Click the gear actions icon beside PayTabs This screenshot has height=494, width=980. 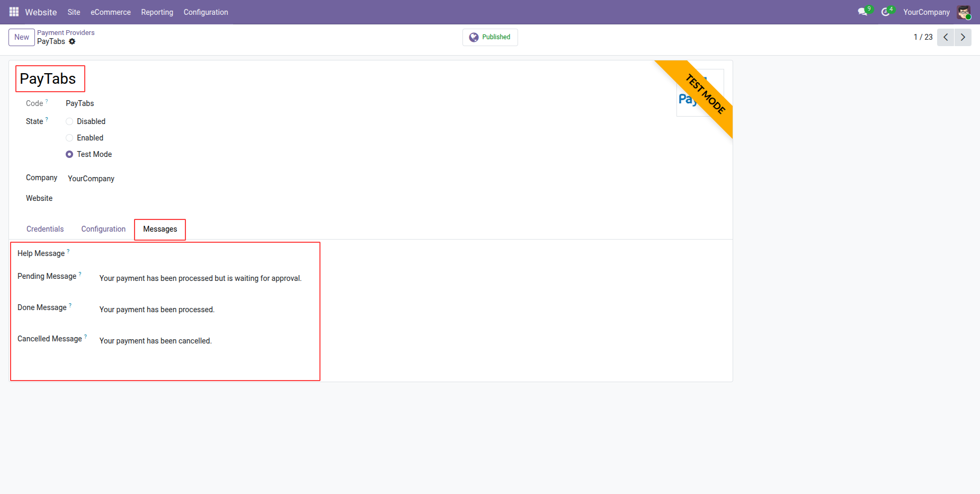[x=72, y=41]
